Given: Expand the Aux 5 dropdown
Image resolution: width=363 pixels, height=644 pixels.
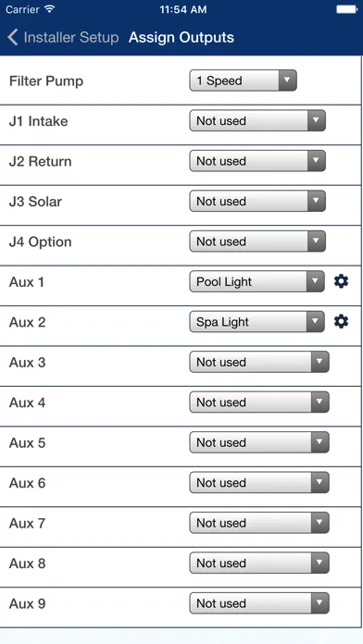Looking at the screenshot, I should (259, 442).
